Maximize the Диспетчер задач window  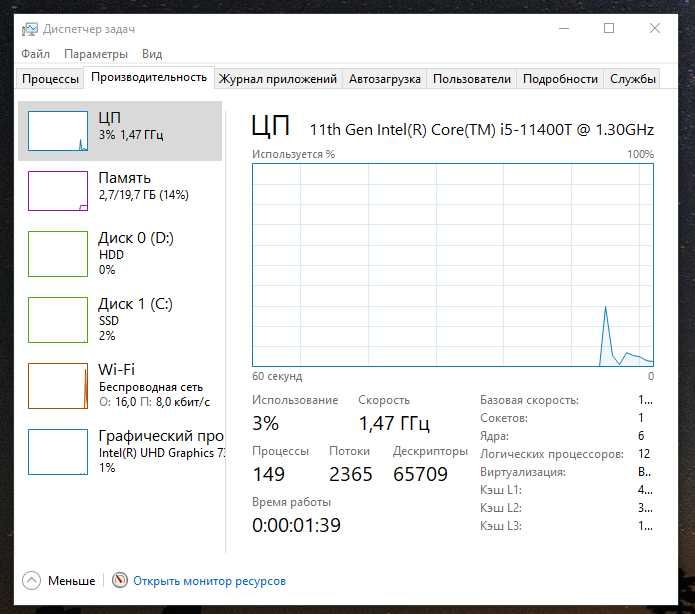pos(609,28)
